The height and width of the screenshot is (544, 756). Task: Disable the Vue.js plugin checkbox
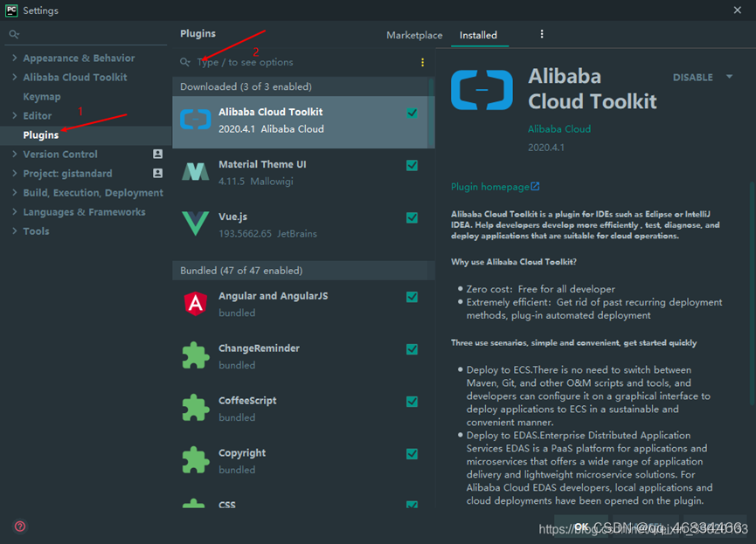click(x=412, y=217)
